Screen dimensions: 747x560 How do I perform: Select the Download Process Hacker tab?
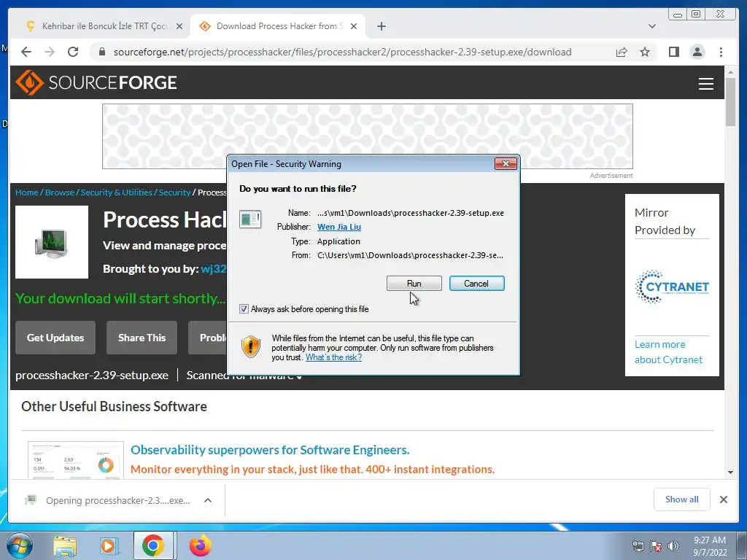[x=276, y=26]
